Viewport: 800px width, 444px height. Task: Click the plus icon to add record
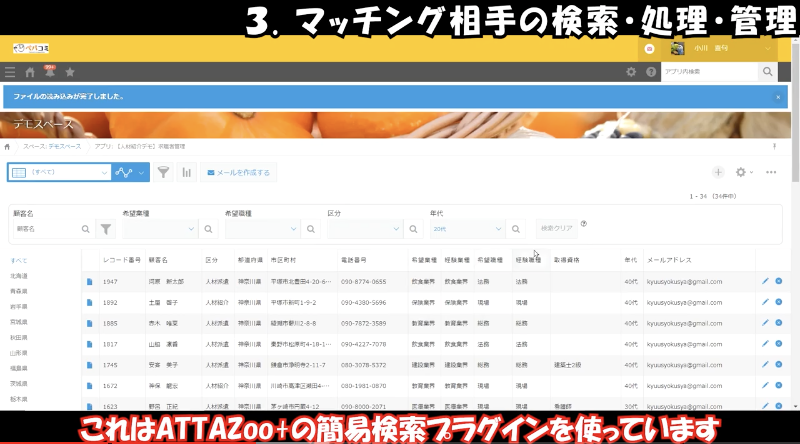click(x=717, y=172)
